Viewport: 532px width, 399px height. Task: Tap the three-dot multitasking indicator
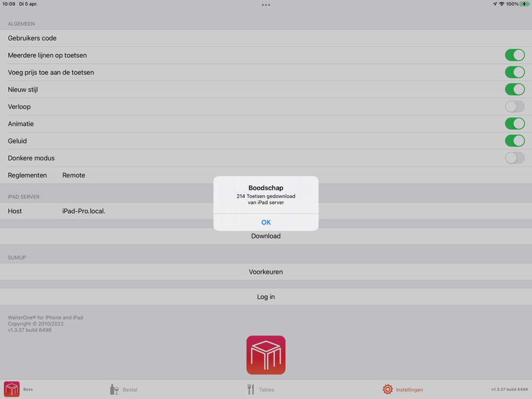coord(266,5)
